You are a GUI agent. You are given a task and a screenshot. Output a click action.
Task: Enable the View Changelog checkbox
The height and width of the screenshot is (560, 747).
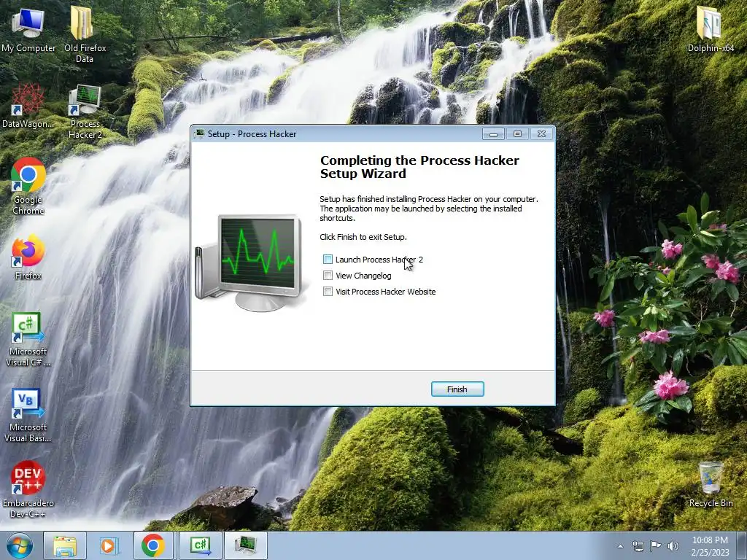(x=328, y=275)
